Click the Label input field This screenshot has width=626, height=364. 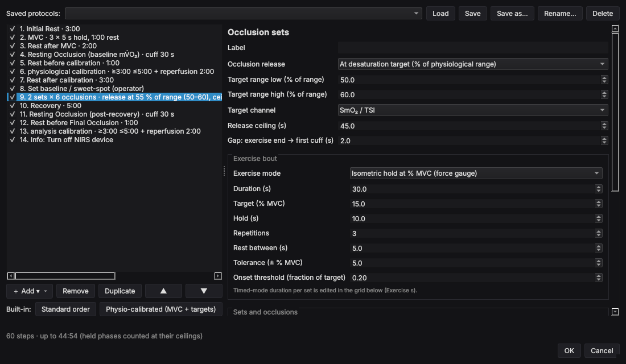click(x=473, y=48)
